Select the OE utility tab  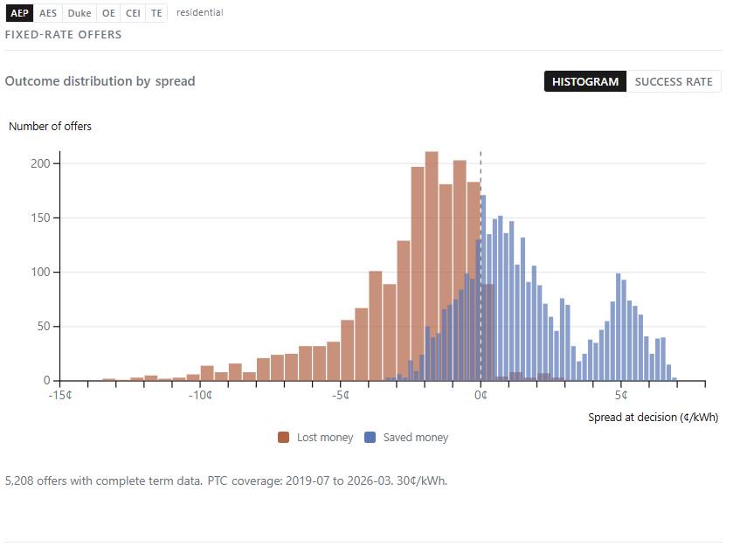108,13
